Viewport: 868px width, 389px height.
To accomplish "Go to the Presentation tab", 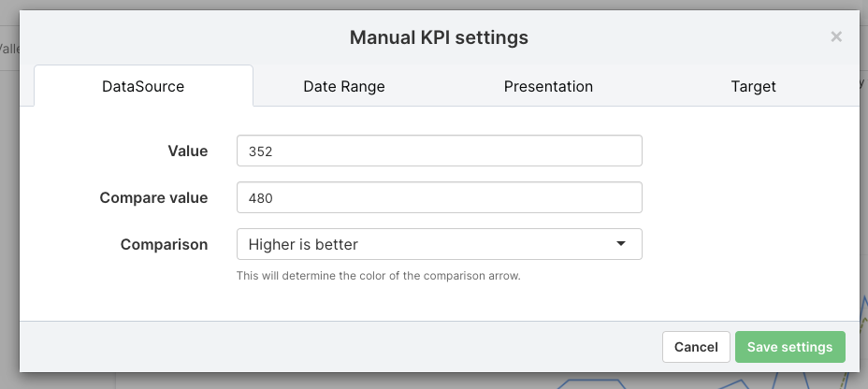I will [548, 86].
